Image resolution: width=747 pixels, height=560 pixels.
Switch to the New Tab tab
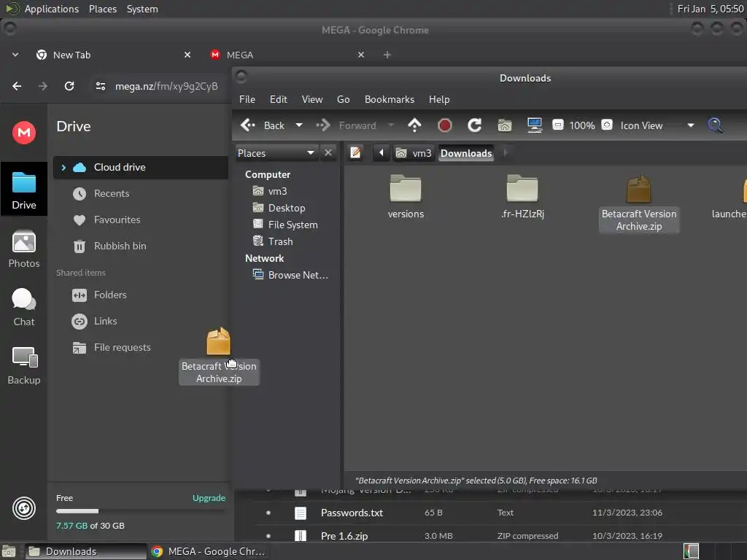(113, 55)
